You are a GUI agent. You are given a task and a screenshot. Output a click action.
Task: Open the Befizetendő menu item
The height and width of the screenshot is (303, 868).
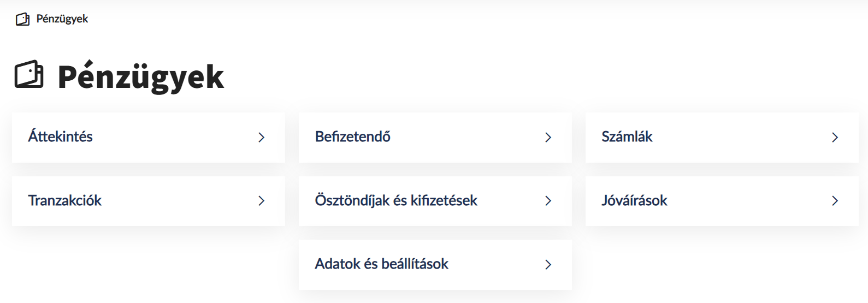(x=353, y=136)
